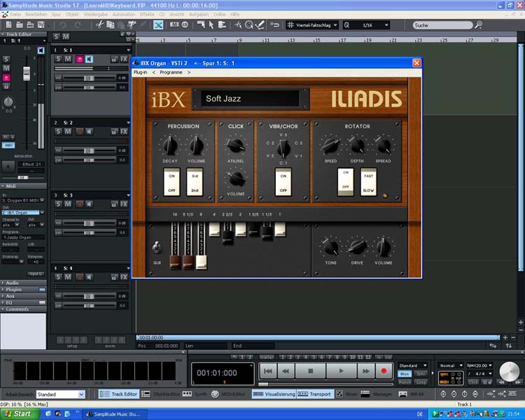Open the Manager from bottom bar
The height and width of the screenshot is (420, 525).
(377, 394)
